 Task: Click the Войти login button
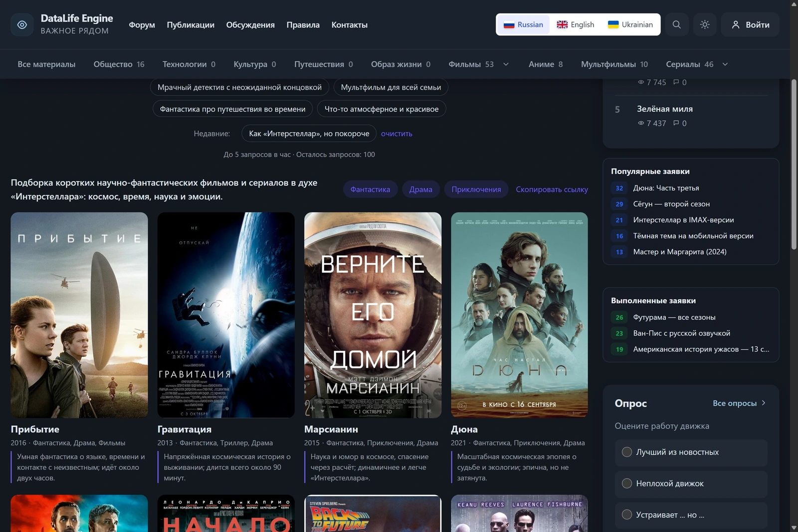coord(750,24)
